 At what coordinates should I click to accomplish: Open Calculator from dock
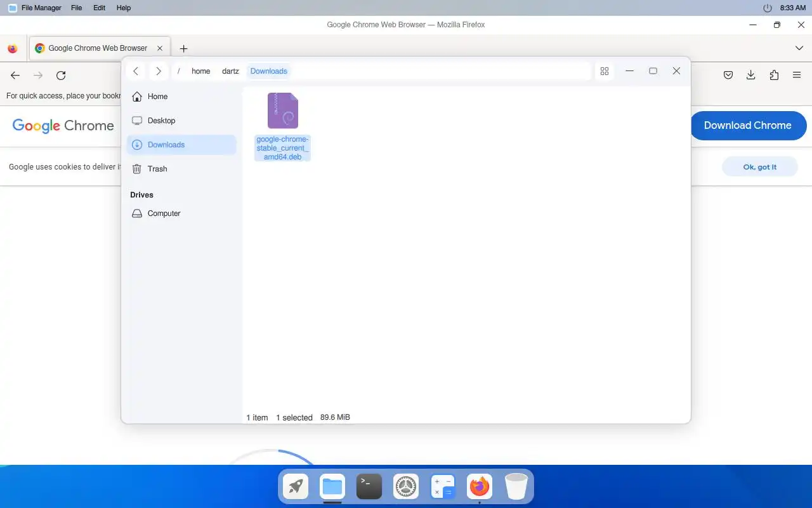pos(443,487)
